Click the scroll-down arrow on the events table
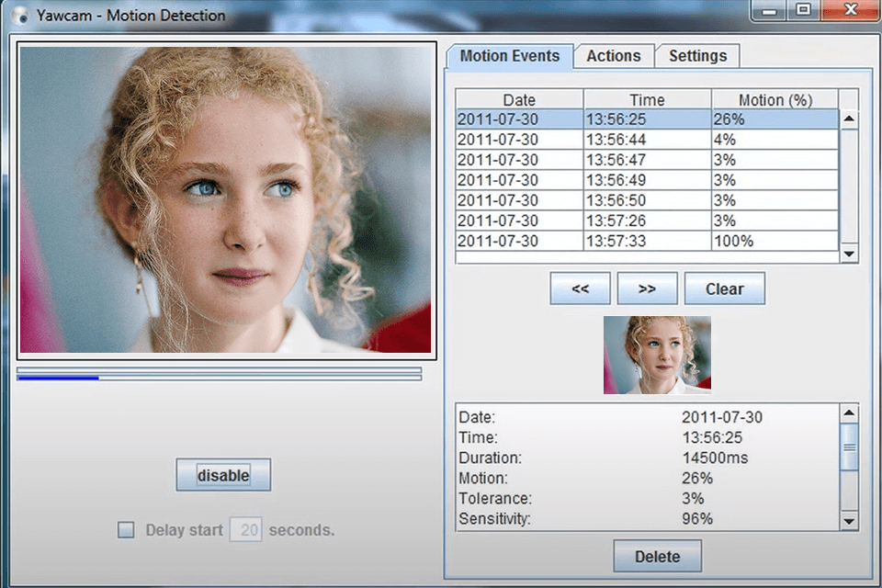882x588 pixels. point(848,254)
